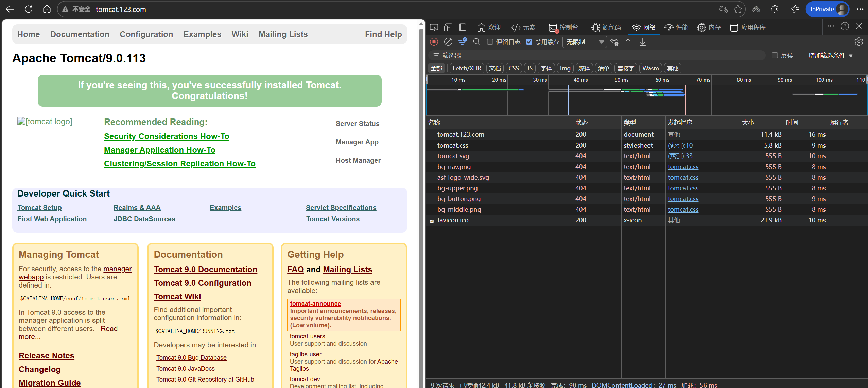This screenshot has width=868, height=388.
Task: Click the import HAR upload arrow icon
Action: (628, 42)
